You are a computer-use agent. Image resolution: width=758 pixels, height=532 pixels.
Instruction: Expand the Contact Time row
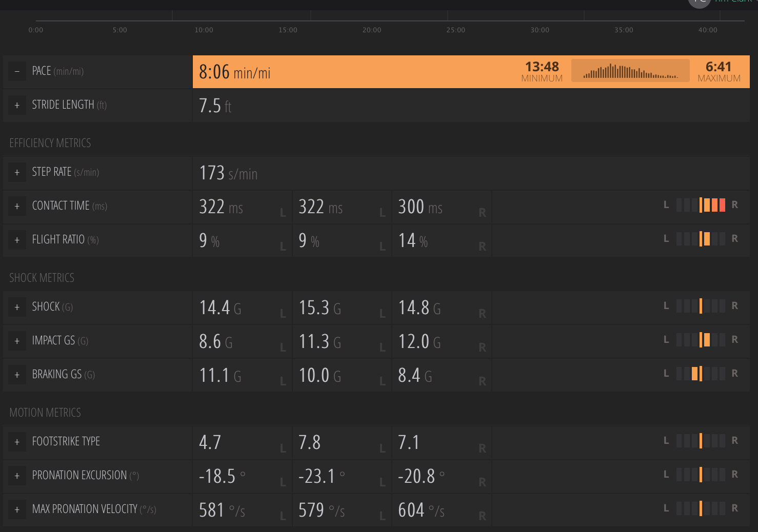pyautogui.click(x=17, y=206)
